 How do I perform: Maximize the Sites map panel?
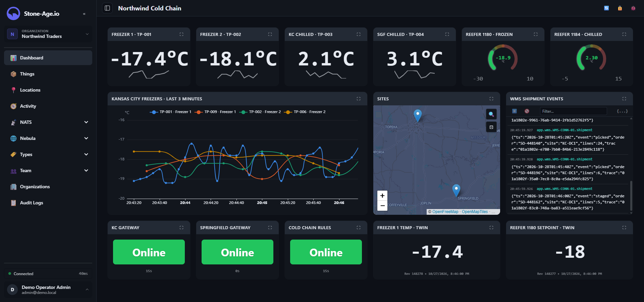pos(491,99)
